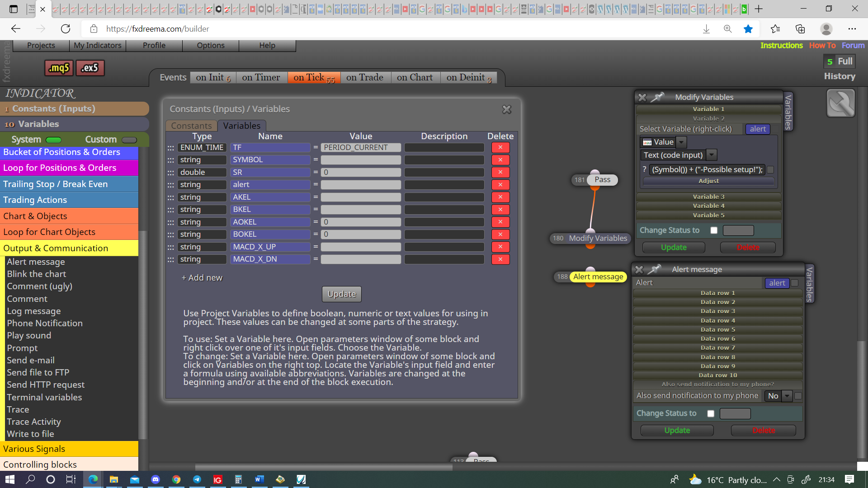Click the vertical Variables side tab of Modify Variables
This screenshot has height=488, width=868.
tap(788, 113)
